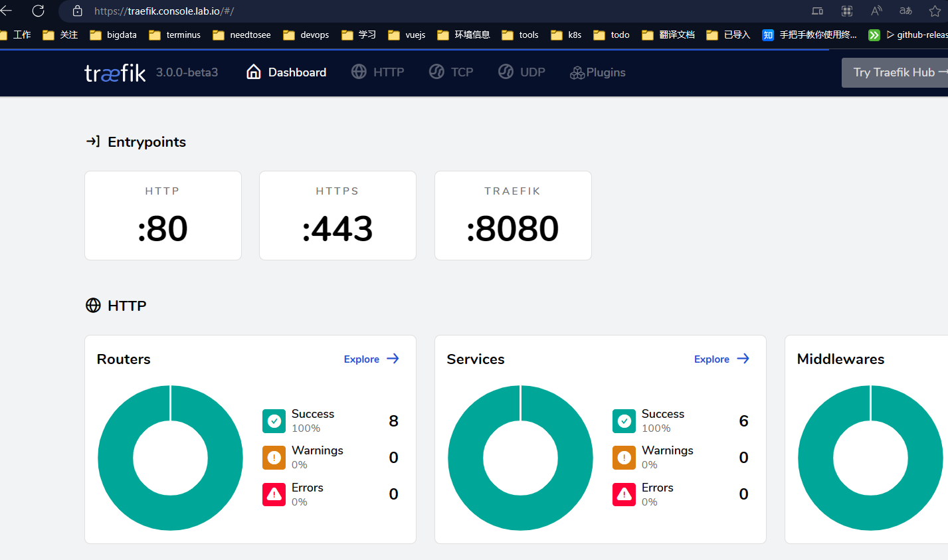
Task: Bookmark the page with the star icon
Action: (935, 11)
